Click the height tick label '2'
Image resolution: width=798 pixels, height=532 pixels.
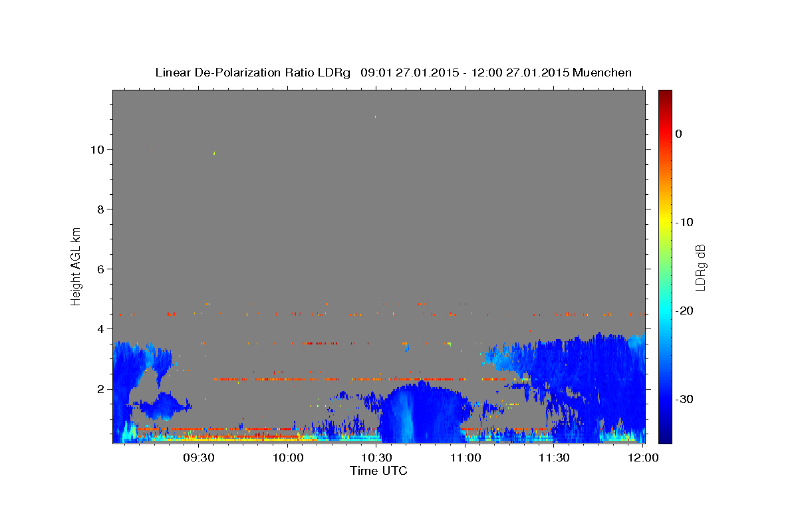(x=102, y=389)
